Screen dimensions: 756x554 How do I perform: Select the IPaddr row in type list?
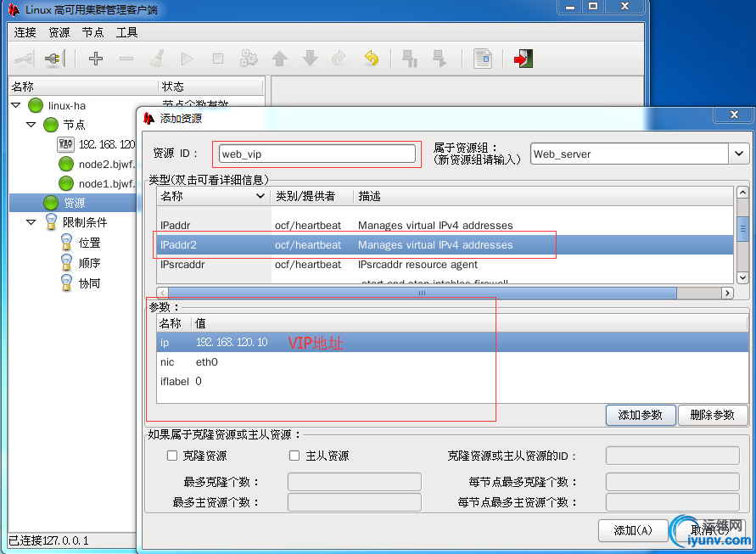(x=445, y=225)
